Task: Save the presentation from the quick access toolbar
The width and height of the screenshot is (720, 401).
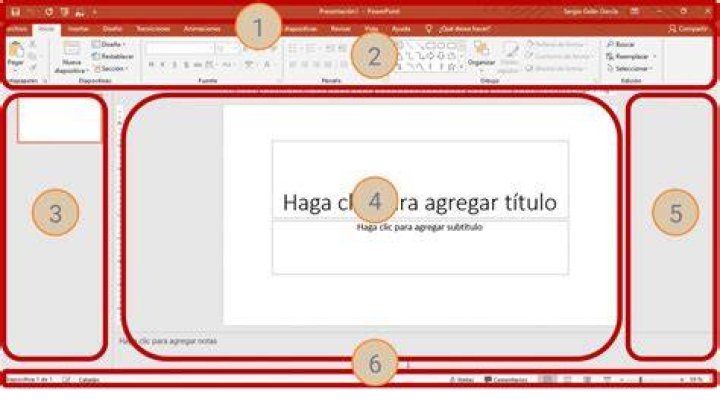Action: pos(15,11)
